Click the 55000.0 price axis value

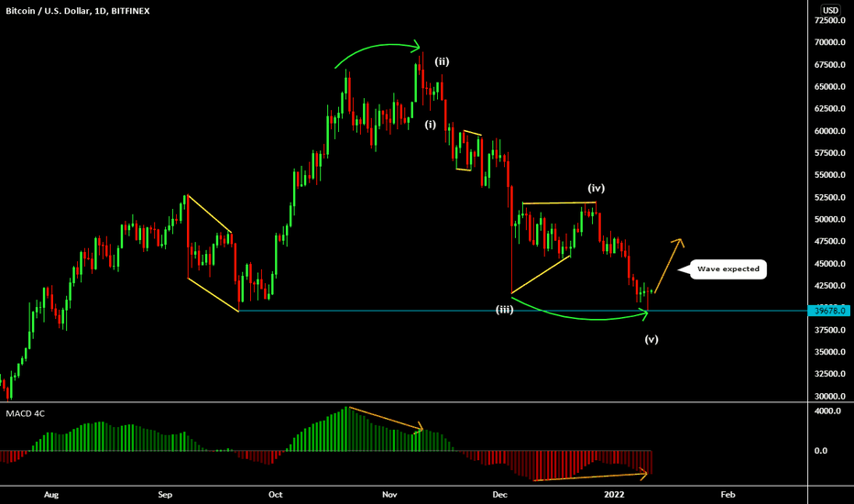click(830, 175)
